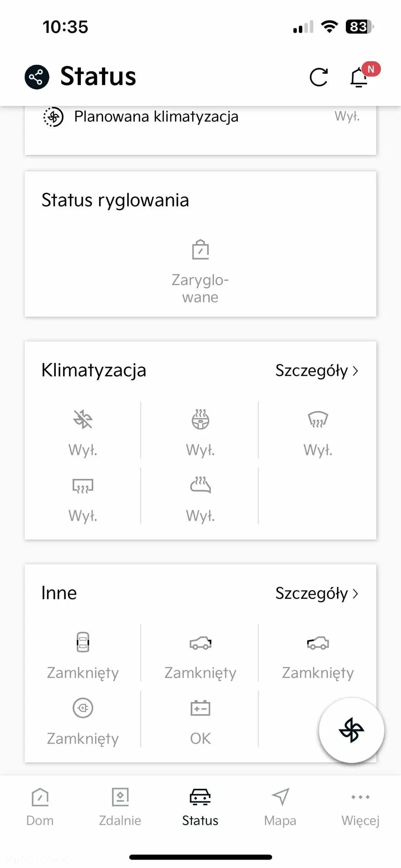Open the Mapa tab
Screen dimensions: 401x868
tap(280, 807)
